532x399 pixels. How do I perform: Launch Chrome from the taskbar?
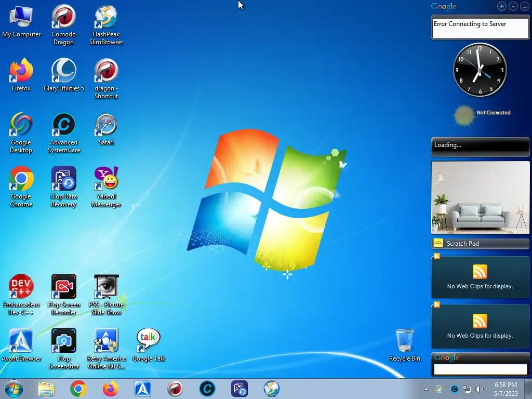point(78,389)
